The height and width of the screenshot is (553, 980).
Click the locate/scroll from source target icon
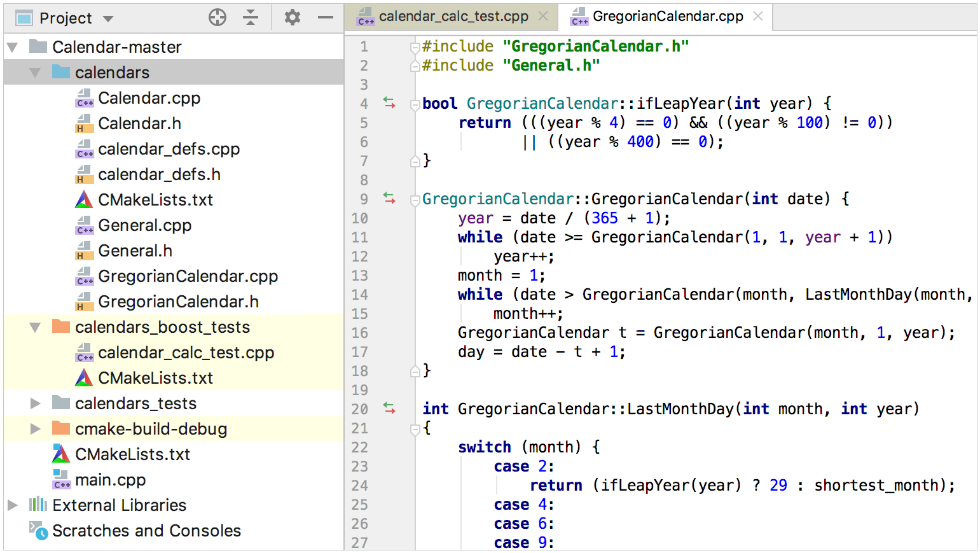click(x=217, y=18)
